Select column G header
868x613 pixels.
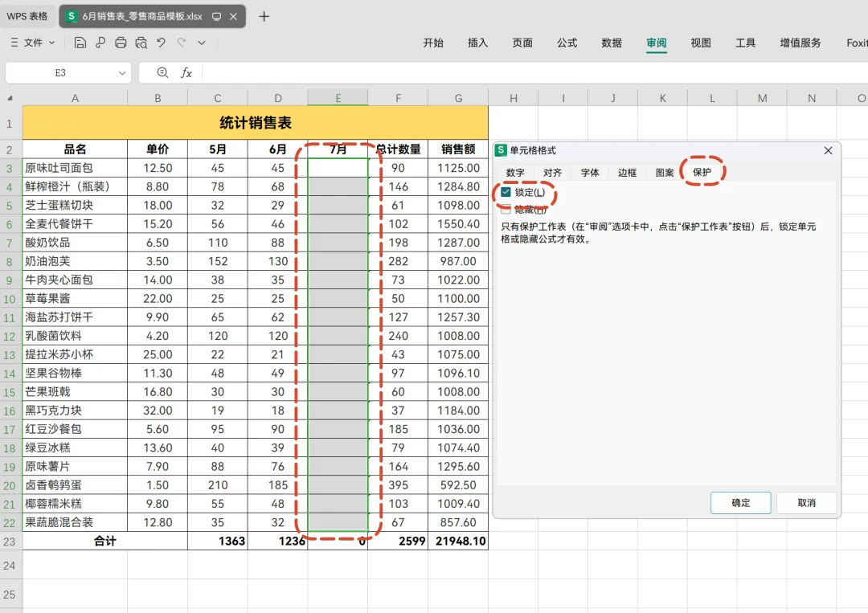click(458, 98)
